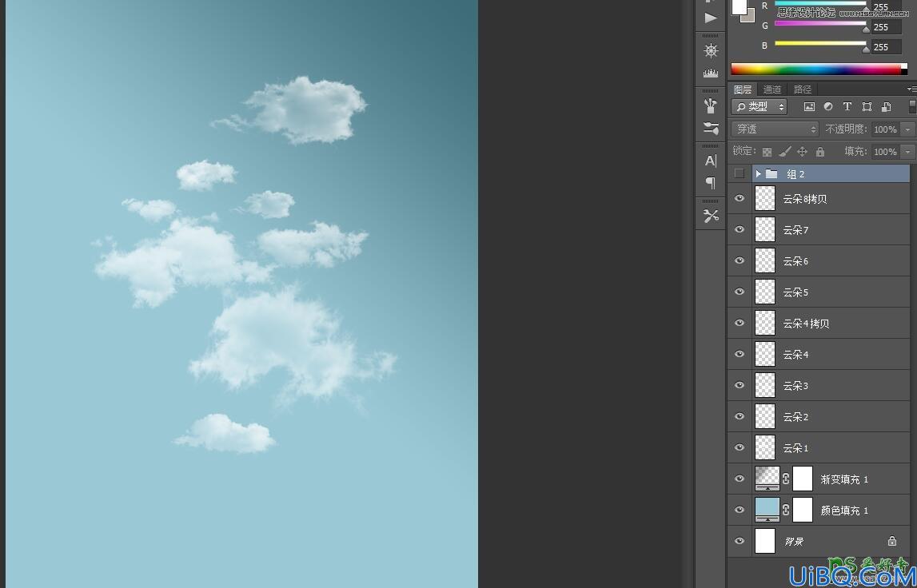
Task: Open the Histogram panel icon
Action: tap(711, 73)
